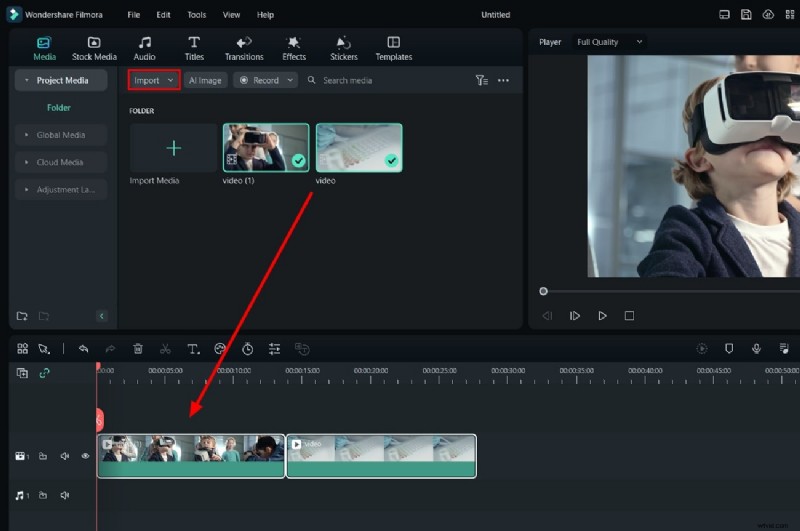This screenshot has width=800, height=531.
Task: Open the Templates tab
Action: pyautogui.click(x=393, y=49)
